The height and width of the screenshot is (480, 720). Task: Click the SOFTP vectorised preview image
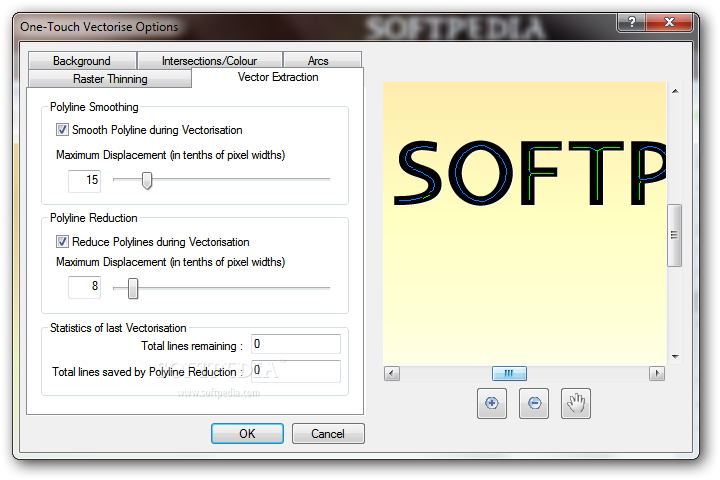click(524, 224)
